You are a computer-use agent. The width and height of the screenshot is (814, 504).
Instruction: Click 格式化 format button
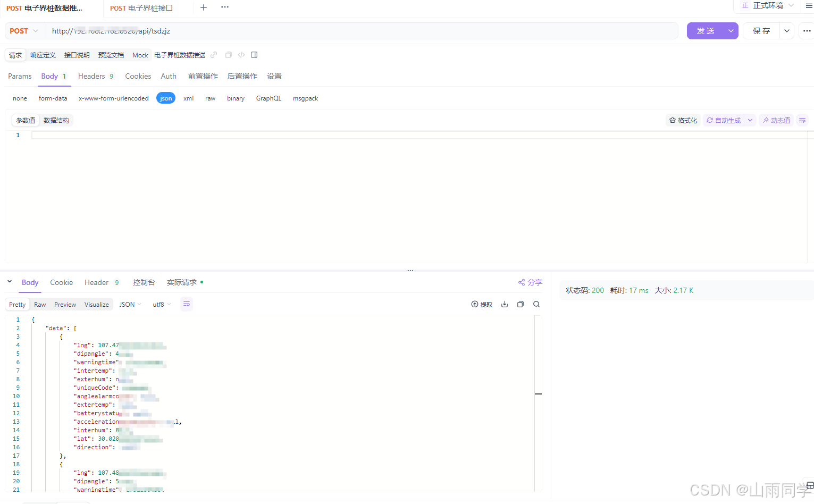[683, 121]
